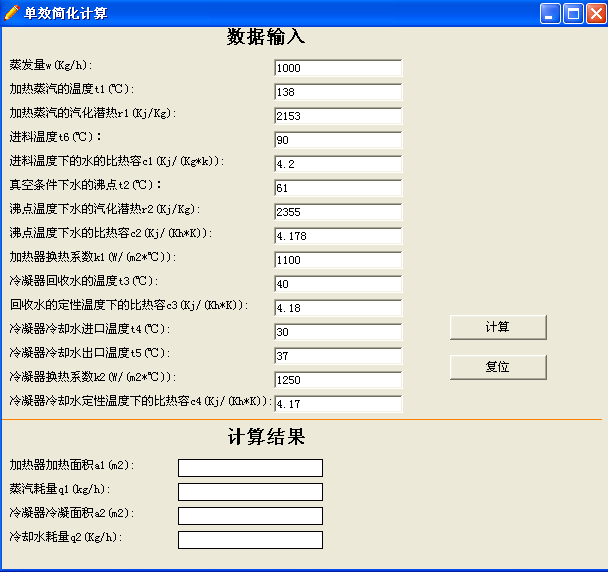Click the 进料温度t6(℃) label

click(55, 137)
